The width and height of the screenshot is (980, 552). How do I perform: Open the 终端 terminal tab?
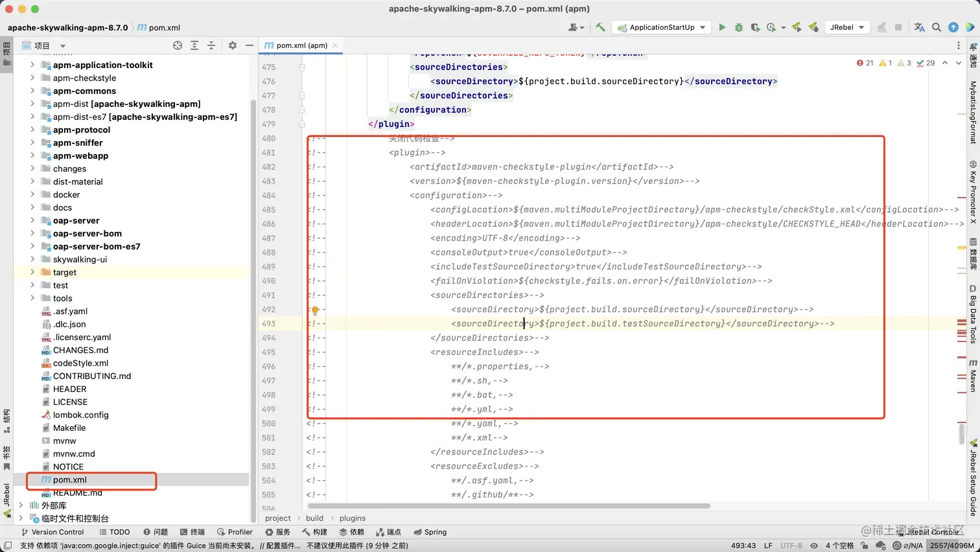click(192, 532)
